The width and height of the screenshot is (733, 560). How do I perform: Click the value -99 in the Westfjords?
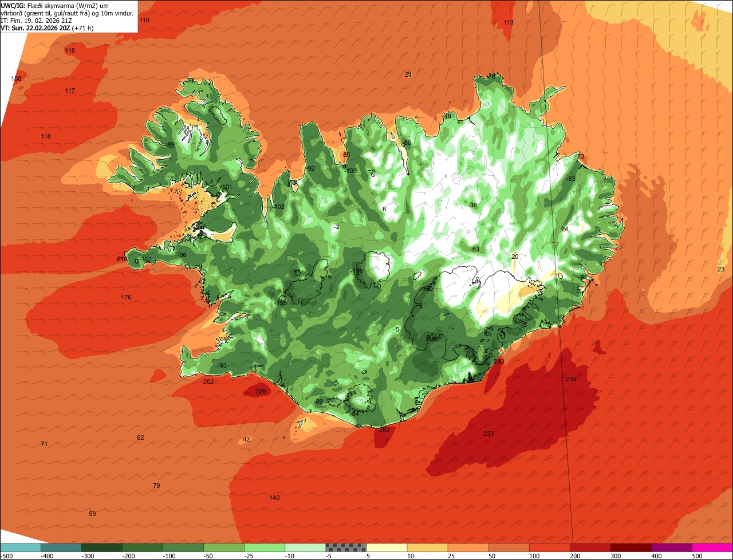pos(170,144)
